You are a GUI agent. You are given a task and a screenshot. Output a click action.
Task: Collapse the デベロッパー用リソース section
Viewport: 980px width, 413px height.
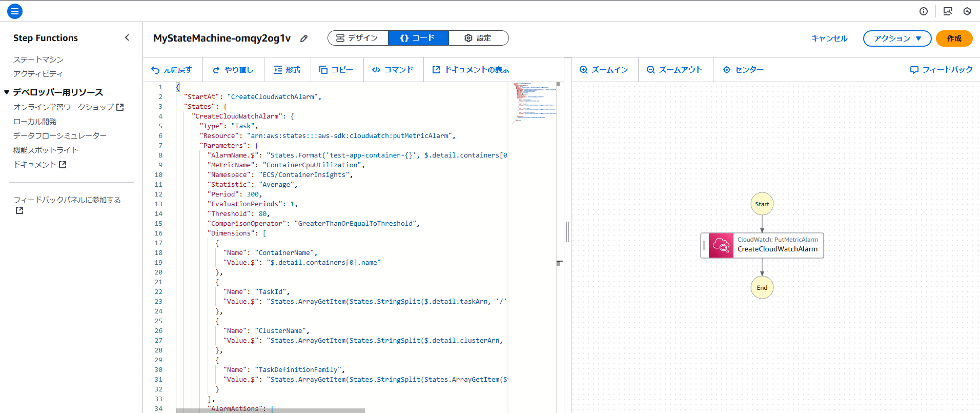coord(7,92)
